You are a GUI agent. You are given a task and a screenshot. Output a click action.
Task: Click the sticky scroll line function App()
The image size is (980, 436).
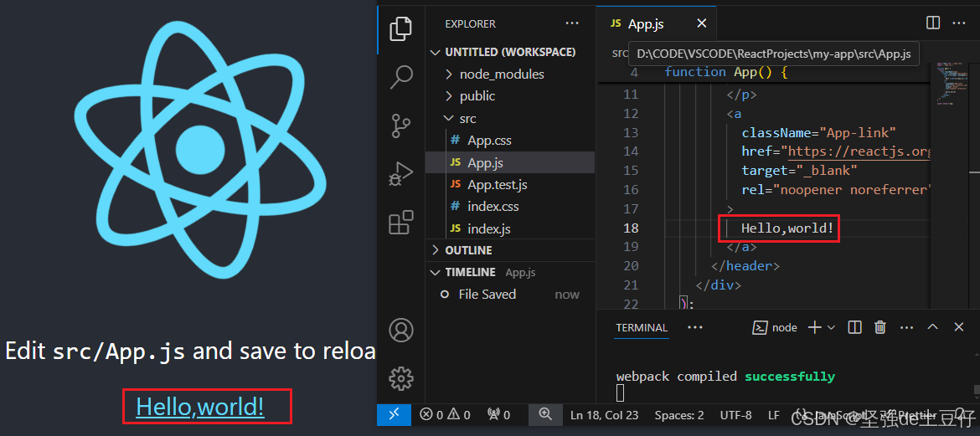[726, 73]
